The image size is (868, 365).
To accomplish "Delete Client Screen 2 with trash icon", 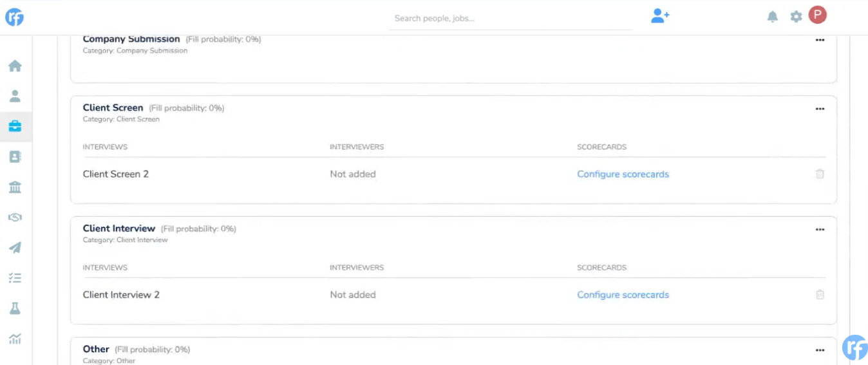I will (820, 174).
